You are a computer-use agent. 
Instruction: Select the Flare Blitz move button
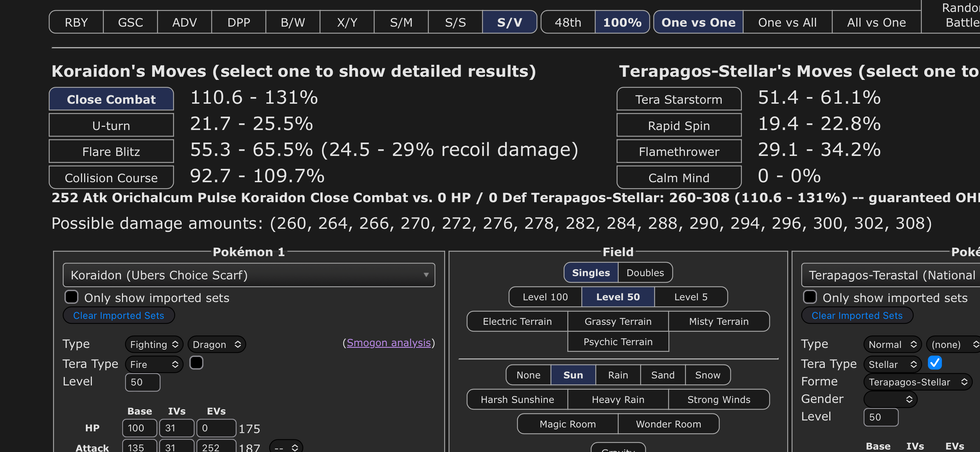(111, 151)
